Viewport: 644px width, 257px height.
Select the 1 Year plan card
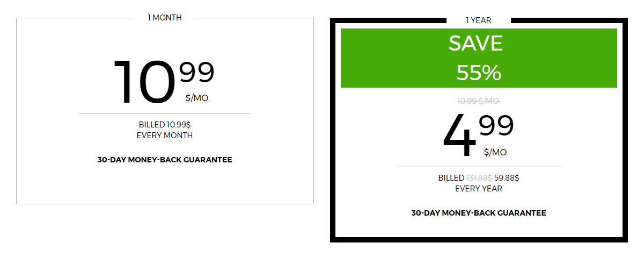[x=479, y=130]
